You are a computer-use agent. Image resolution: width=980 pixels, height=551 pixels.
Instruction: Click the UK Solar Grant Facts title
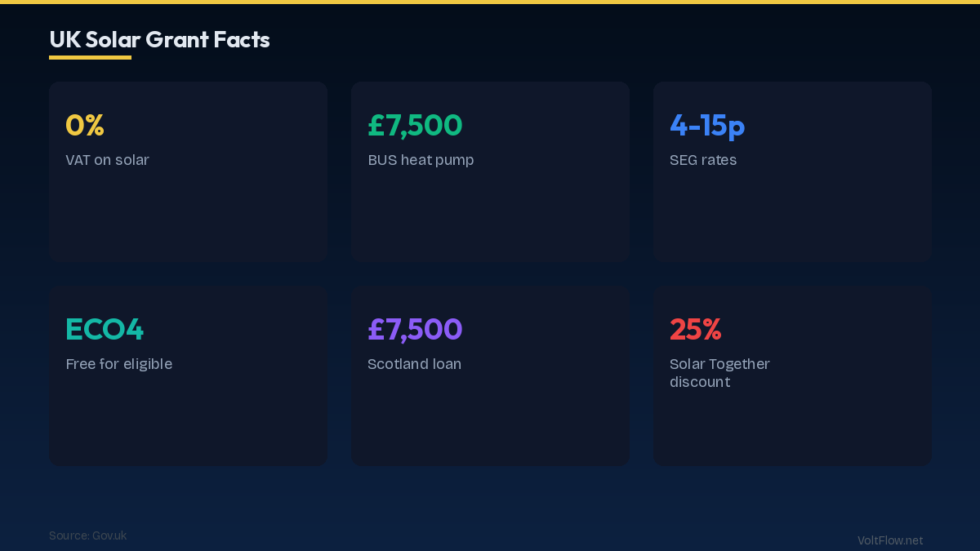[159, 39]
